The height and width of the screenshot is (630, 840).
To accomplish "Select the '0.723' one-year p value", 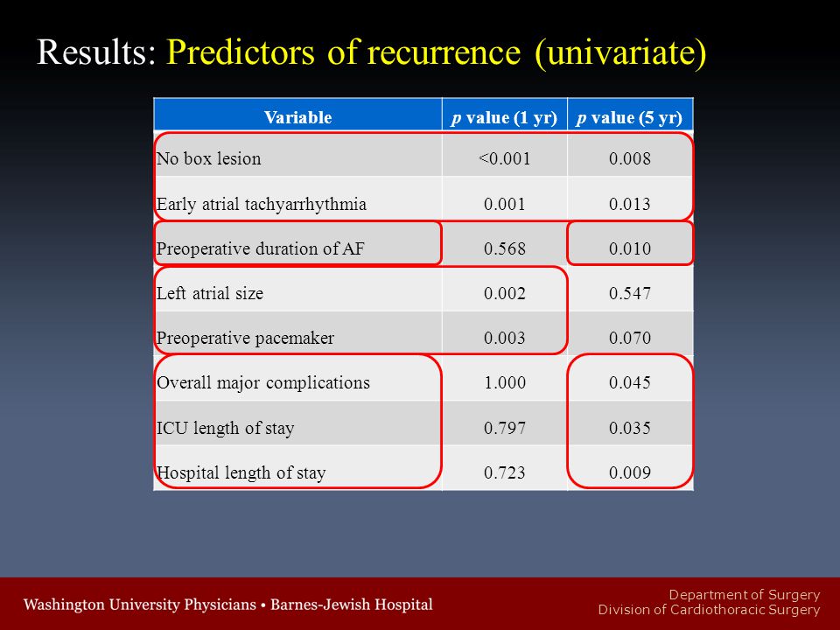I will coord(505,472).
